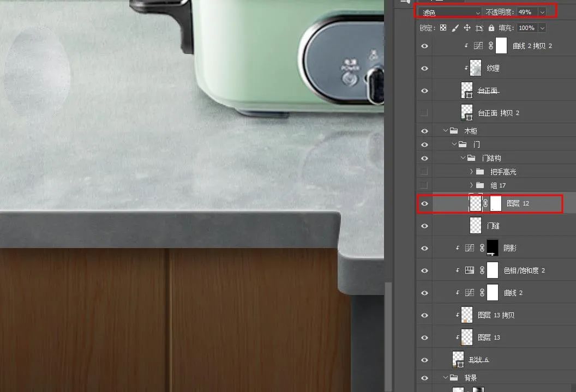Hide the 纹理 layer with its eye icon

coord(424,69)
